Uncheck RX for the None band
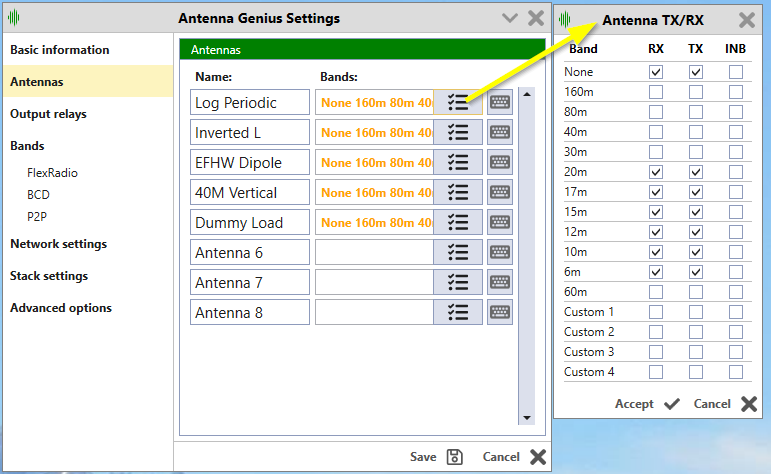 tap(655, 72)
